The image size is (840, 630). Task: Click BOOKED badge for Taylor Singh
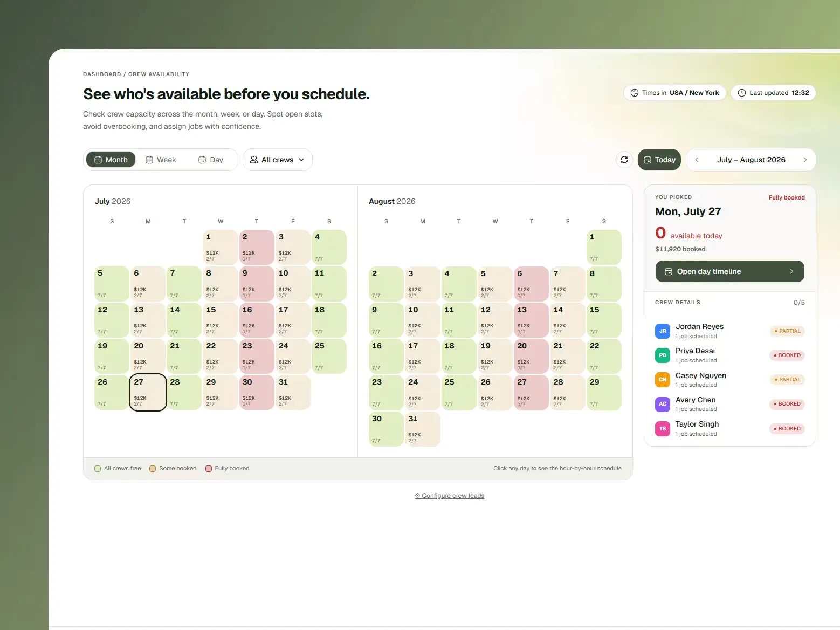787,429
